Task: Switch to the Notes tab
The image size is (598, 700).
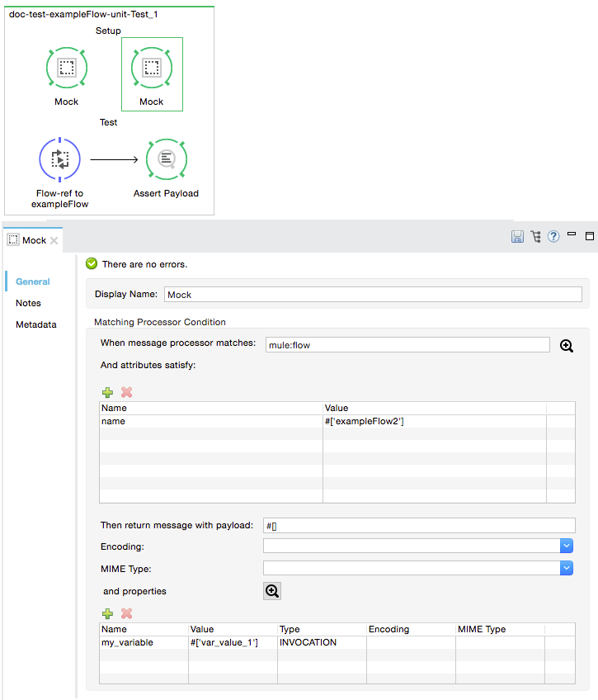Action: pyautogui.click(x=28, y=303)
